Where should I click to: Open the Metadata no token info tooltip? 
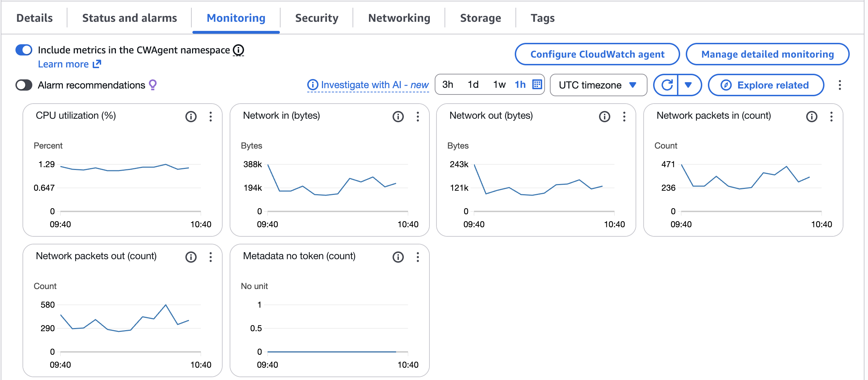(397, 257)
